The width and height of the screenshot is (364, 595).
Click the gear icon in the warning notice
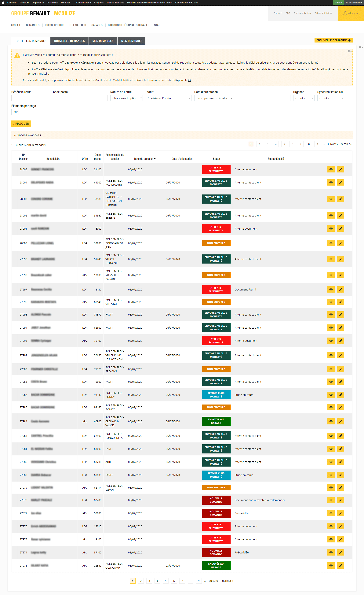tap(349, 51)
